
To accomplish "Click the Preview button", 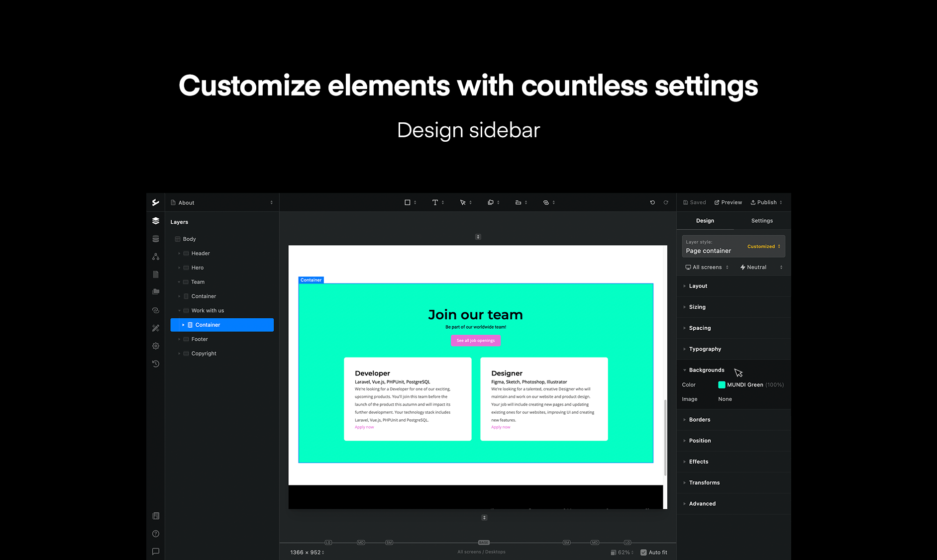I will (x=728, y=202).
